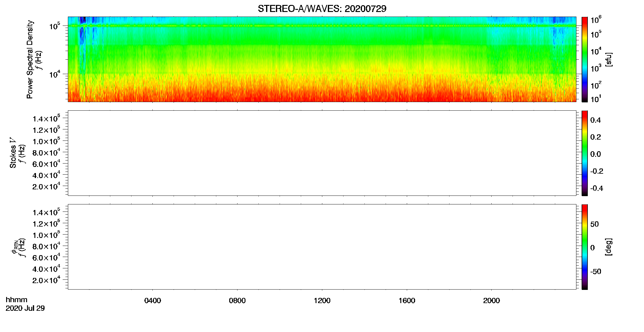Click 6.0×10^4 tick on Stokes V axis

(46, 164)
